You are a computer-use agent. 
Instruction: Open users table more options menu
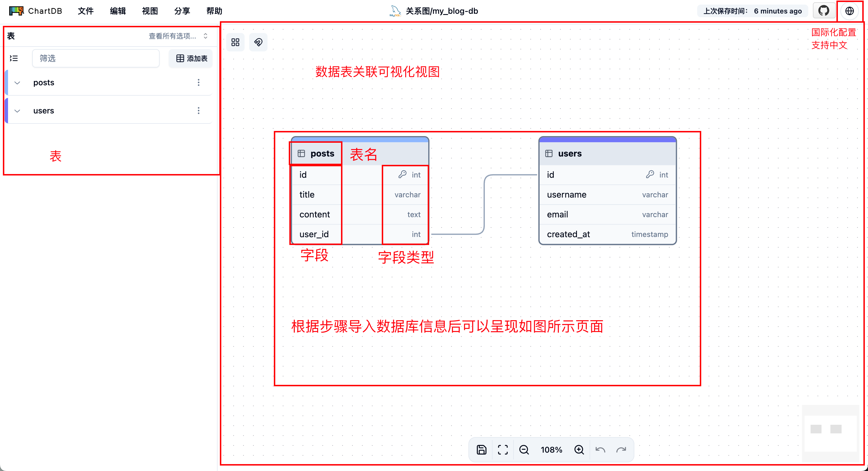pos(198,111)
